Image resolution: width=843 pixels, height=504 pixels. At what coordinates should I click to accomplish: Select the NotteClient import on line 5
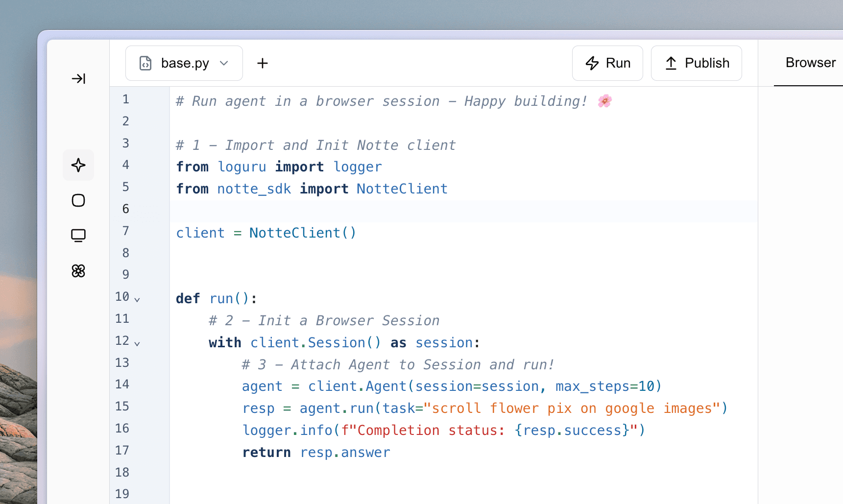tap(402, 189)
